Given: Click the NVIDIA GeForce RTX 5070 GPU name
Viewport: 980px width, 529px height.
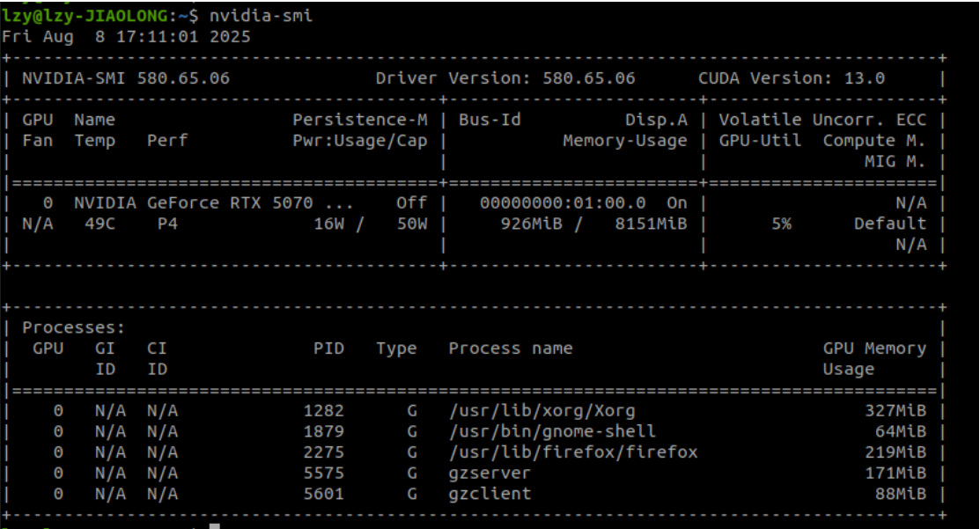Looking at the screenshot, I should [x=213, y=202].
